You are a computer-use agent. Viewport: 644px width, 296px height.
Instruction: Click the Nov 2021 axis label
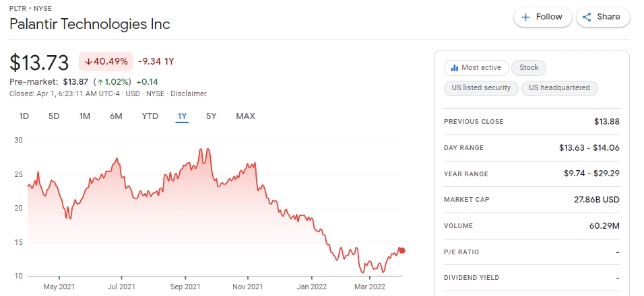click(x=248, y=286)
